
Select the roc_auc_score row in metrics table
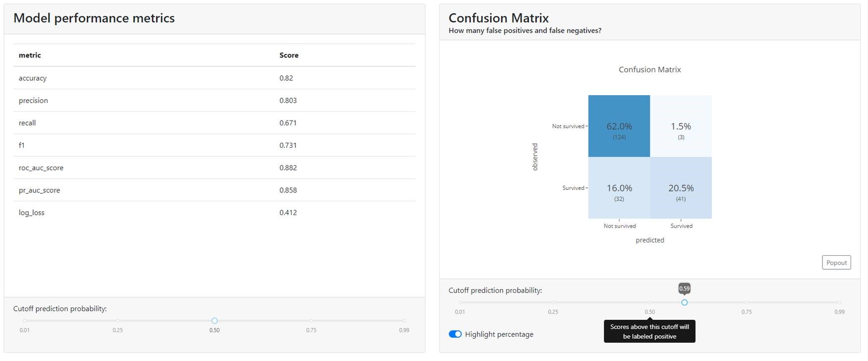[x=214, y=168]
